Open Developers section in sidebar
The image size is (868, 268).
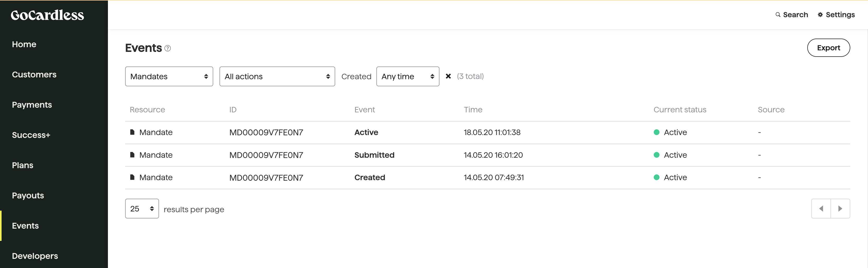pyautogui.click(x=35, y=256)
